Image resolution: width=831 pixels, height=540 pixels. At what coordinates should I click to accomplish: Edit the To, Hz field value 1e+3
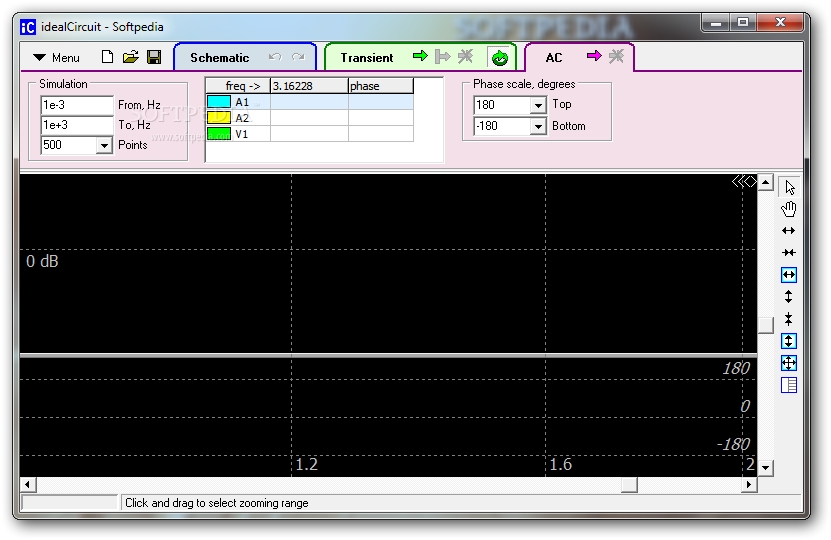coord(77,125)
